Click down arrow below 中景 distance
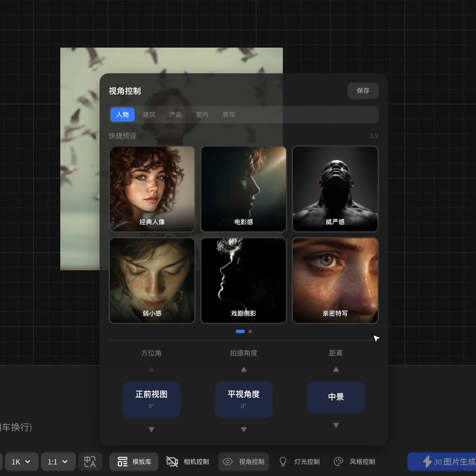This screenshot has width=476, height=476. 336,425
